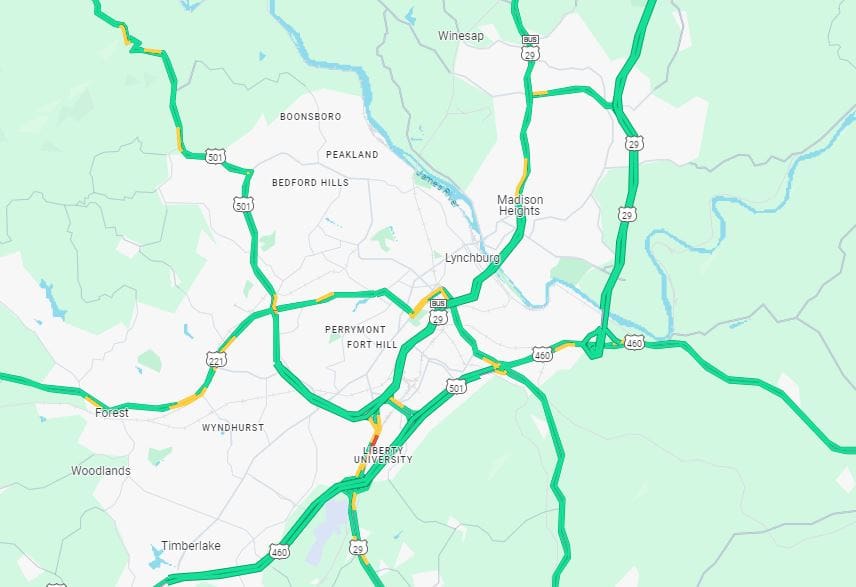Click the US 501 shield near Boonsboro
856x587 pixels.
point(215,157)
